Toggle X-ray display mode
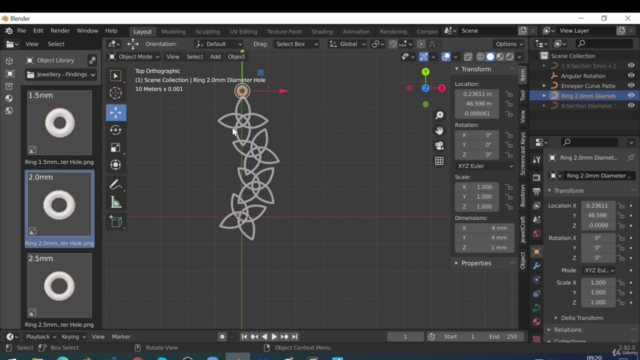 pyautogui.click(x=468, y=57)
